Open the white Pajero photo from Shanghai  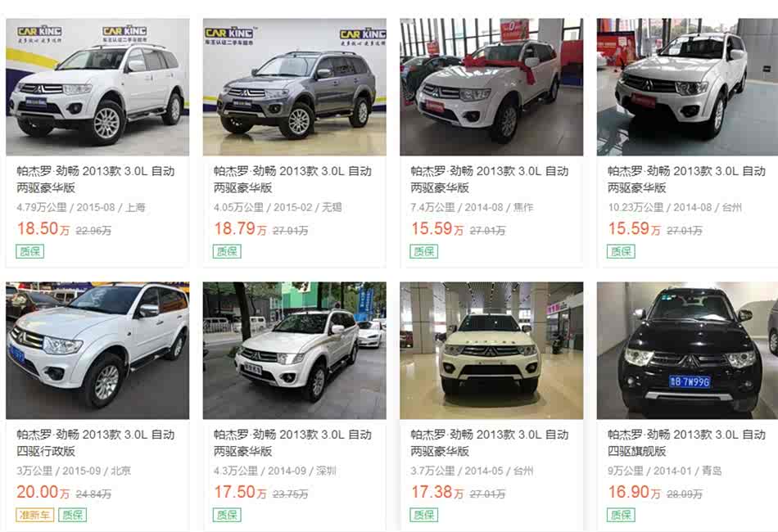tap(97, 87)
